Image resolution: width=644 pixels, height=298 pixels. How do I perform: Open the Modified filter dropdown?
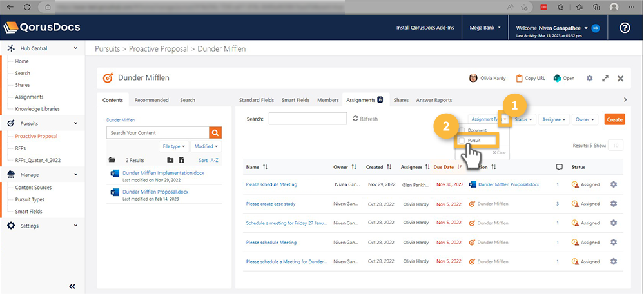[x=206, y=146]
